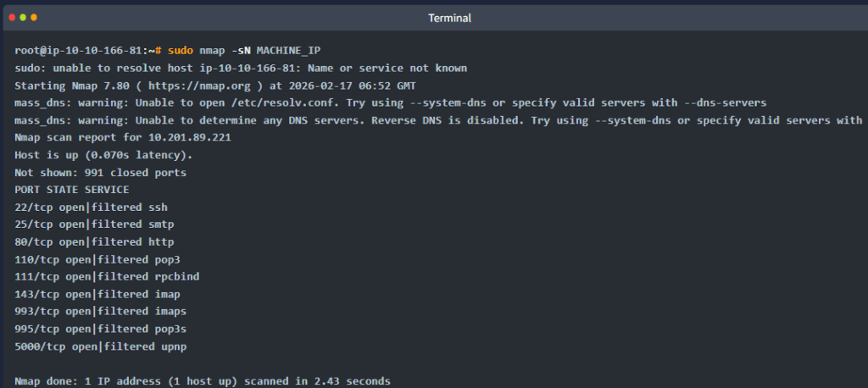
Task: Click the 22/tcp ssh port line
Action: click(91, 208)
